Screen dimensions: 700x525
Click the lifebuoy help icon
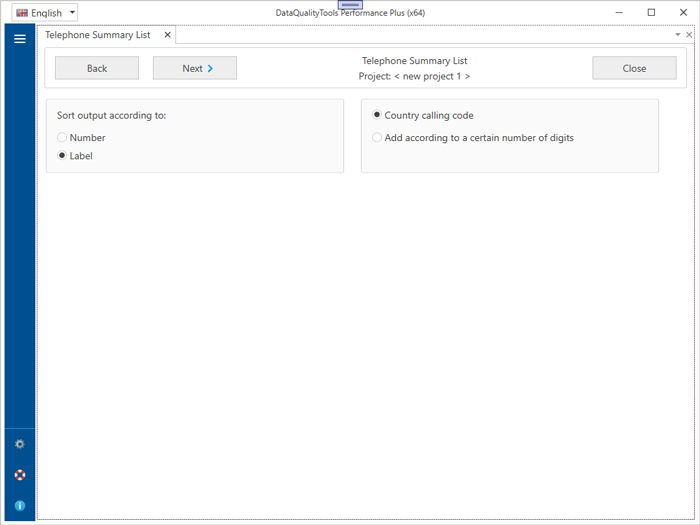click(19, 475)
